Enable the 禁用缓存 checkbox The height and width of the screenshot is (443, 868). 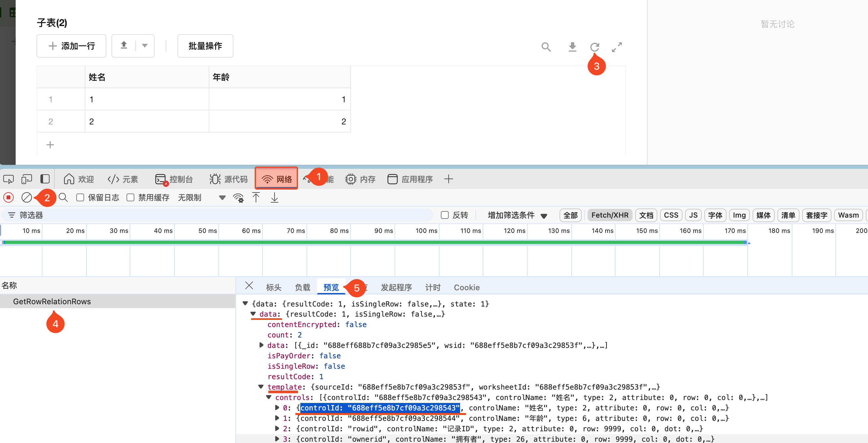(130, 197)
